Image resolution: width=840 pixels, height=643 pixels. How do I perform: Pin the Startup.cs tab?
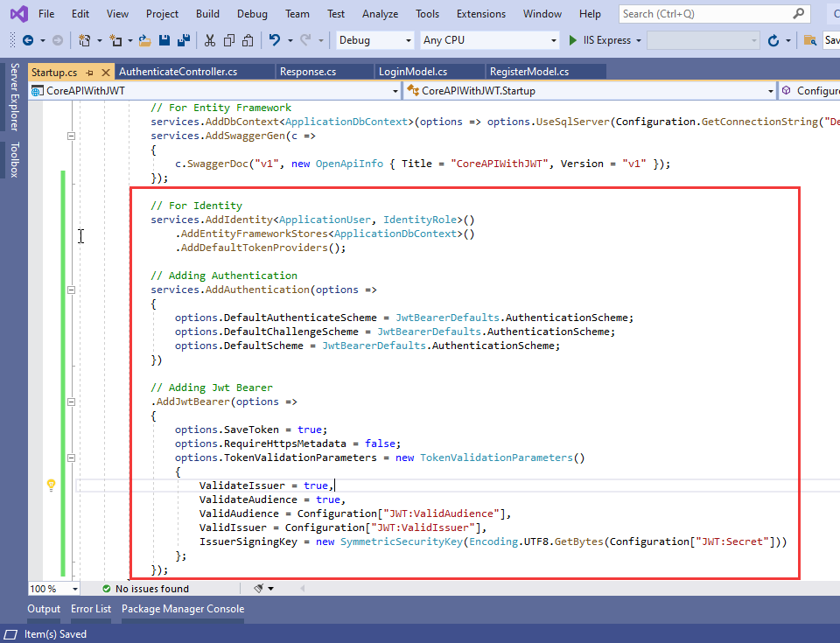point(89,73)
